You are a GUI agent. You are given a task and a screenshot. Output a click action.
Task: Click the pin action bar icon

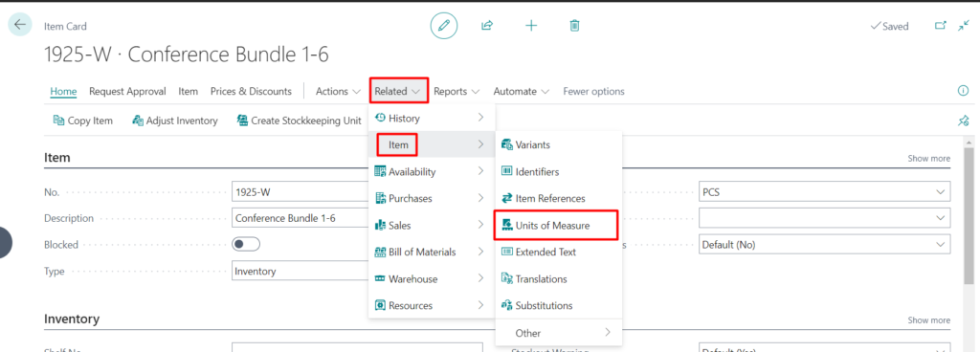[x=963, y=121]
